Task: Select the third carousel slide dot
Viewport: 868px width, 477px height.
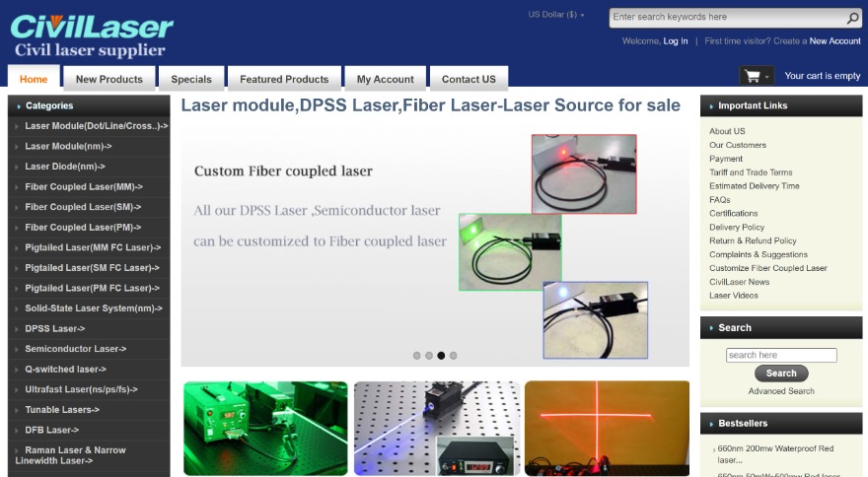Action: coord(441,356)
